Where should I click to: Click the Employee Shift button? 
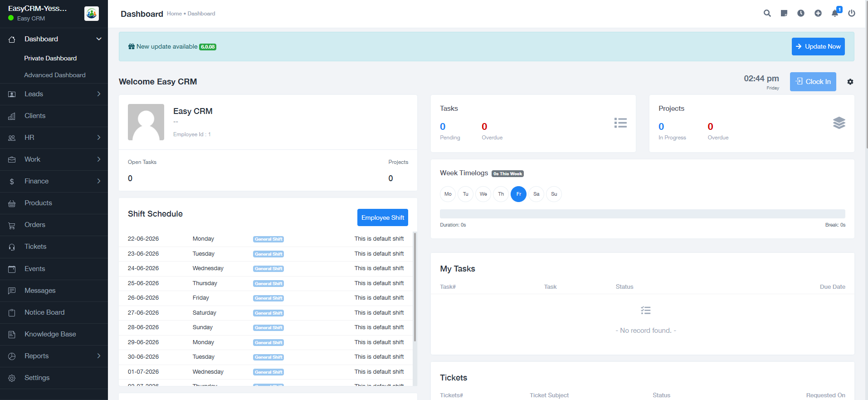click(382, 217)
